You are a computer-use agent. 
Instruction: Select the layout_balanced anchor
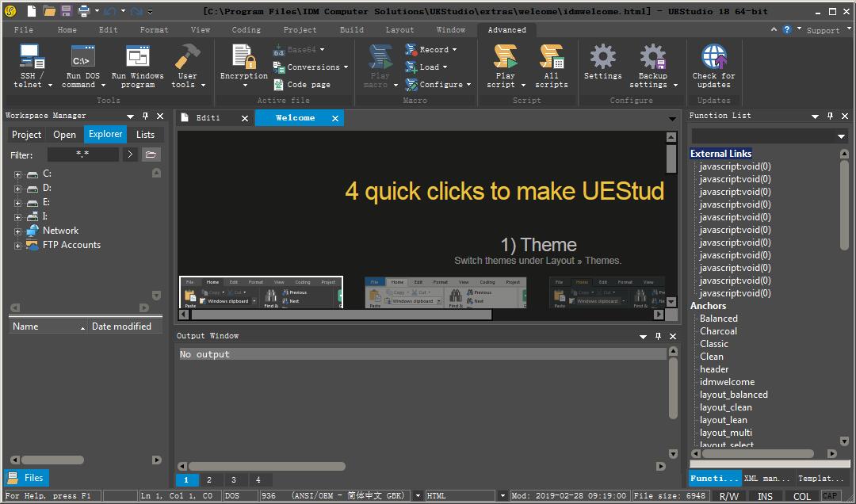click(x=734, y=395)
